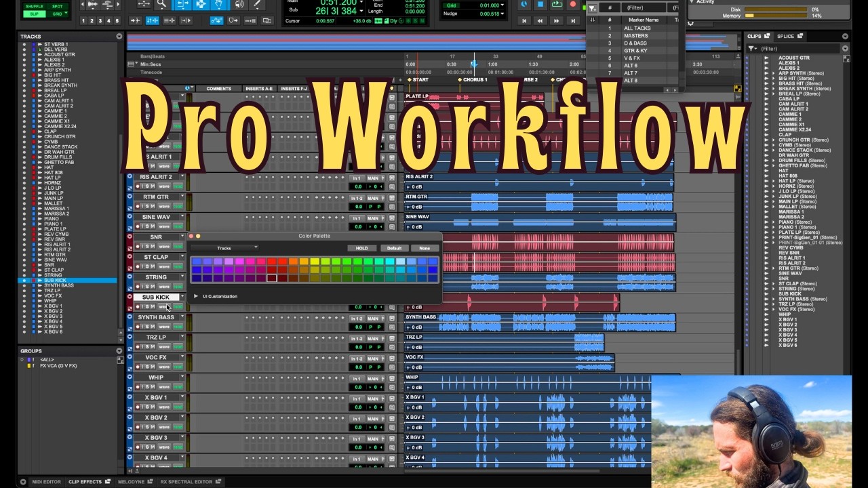
Task: Select zoom preset 3
Action: (100, 21)
